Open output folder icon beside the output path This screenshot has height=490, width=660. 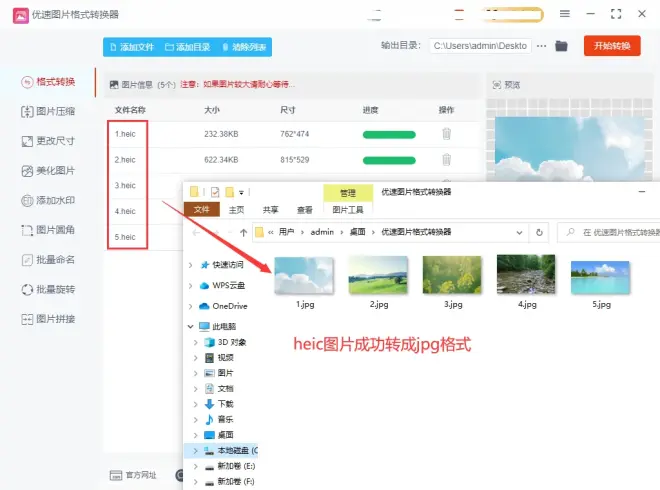[x=561, y=46]
